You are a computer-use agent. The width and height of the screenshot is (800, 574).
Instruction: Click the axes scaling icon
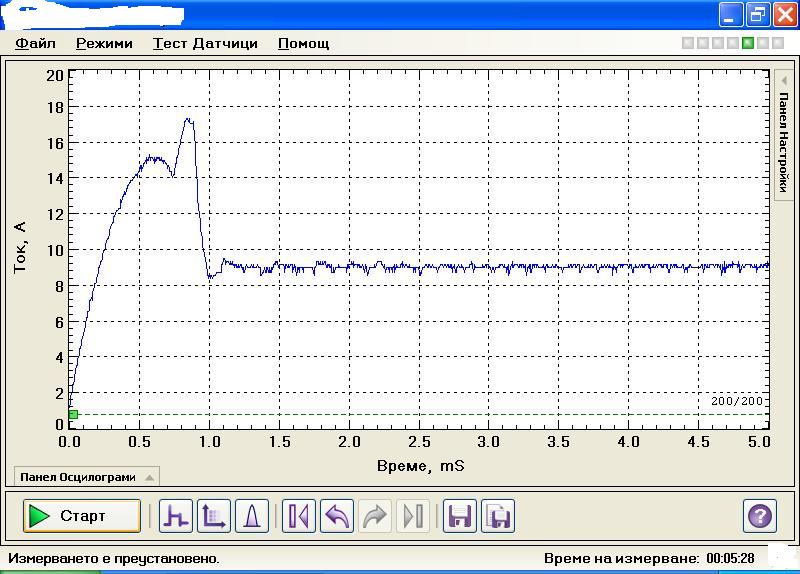click(x=214, y=516)
